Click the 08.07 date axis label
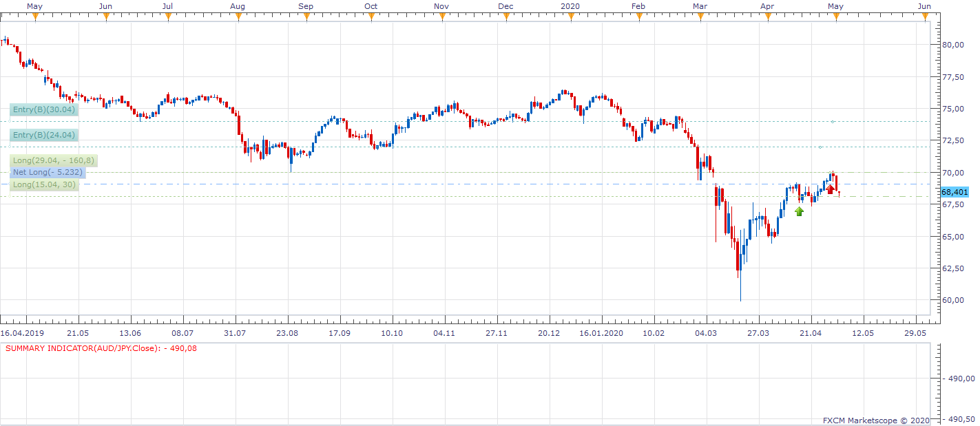 click(x=183, y=333)
